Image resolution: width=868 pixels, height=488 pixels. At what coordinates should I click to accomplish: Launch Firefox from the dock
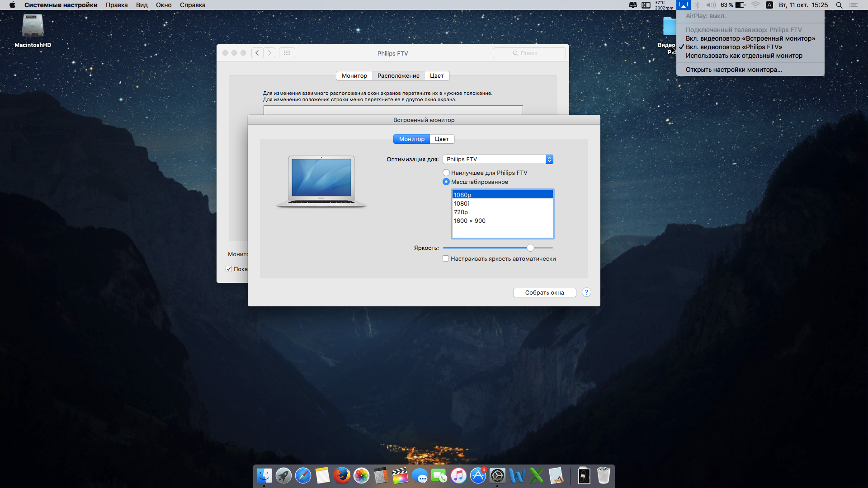click(x=342, y=475)
